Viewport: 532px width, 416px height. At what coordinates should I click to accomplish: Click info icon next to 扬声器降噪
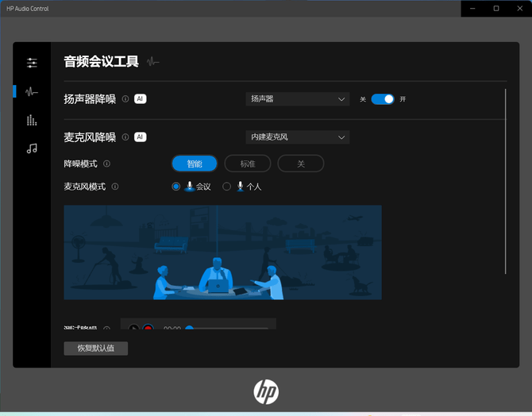point(125,98)
